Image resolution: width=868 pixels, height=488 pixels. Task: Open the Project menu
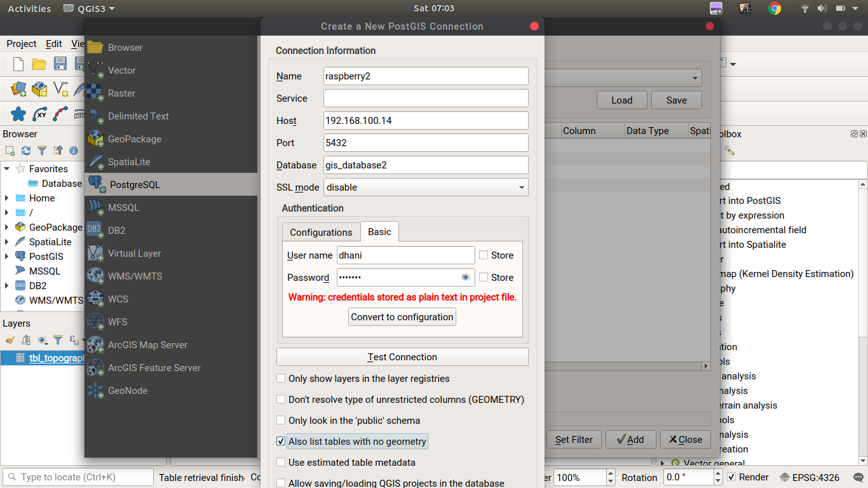[21, 44]
